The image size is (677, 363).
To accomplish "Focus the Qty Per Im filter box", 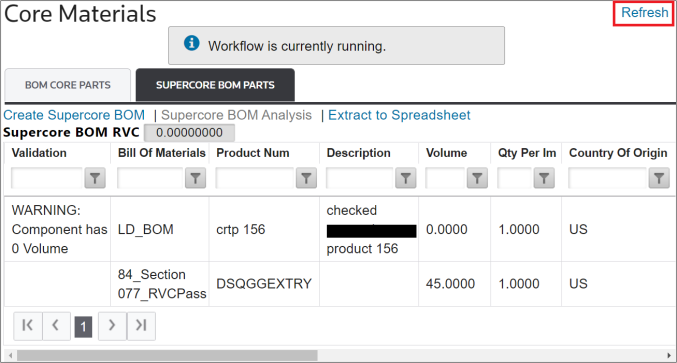I will click(x=515, y=178).
